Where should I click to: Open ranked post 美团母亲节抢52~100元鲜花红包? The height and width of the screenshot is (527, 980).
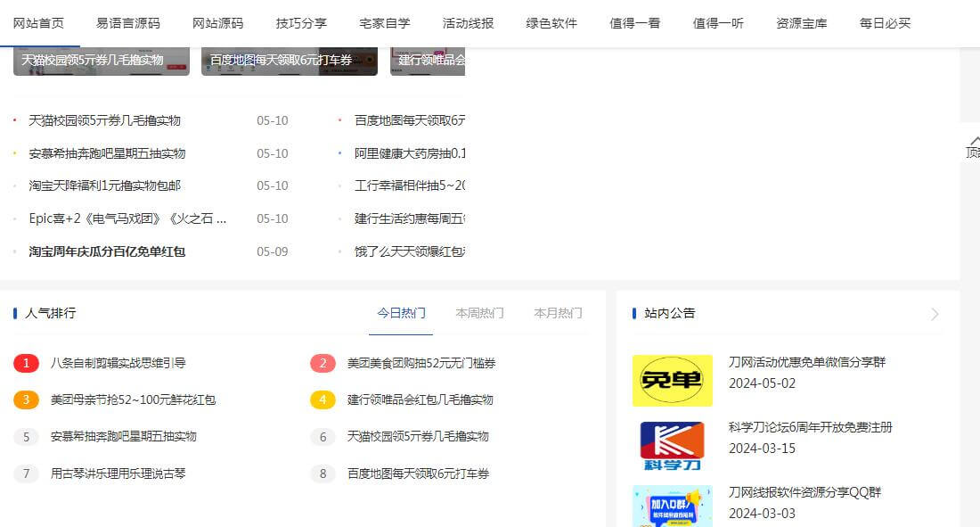(x=133, y=399)
